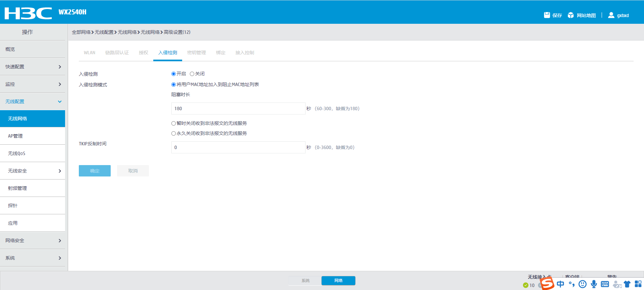Open AP管理 in the sidebar
The width and height of the screenshot is (644, 290).
(33, 136)
